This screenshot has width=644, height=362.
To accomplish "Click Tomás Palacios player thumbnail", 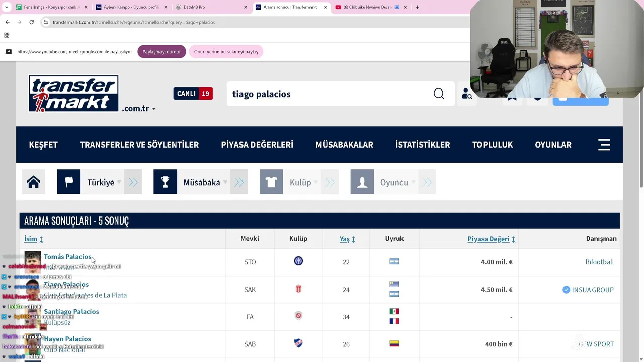I will [x=33, y=262].
